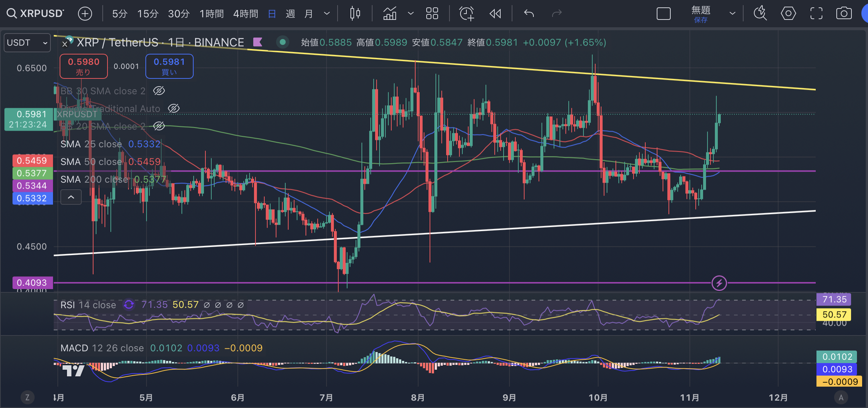Screen dimensions: 868x408
Task: Select the 0.5459 red SMA price label
Action: pos(32,161)
